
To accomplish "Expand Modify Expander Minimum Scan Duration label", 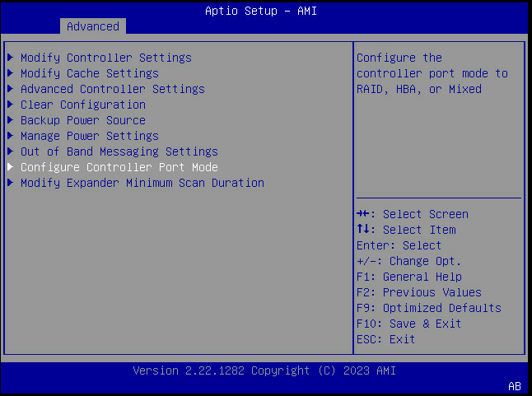I will tap(142, 183).
